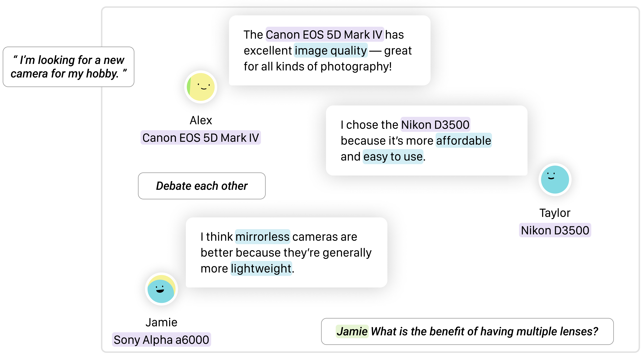This screenshot has height=357, width=644.
Task: Click the highlighted image quality term
Action: pos(330,51)
